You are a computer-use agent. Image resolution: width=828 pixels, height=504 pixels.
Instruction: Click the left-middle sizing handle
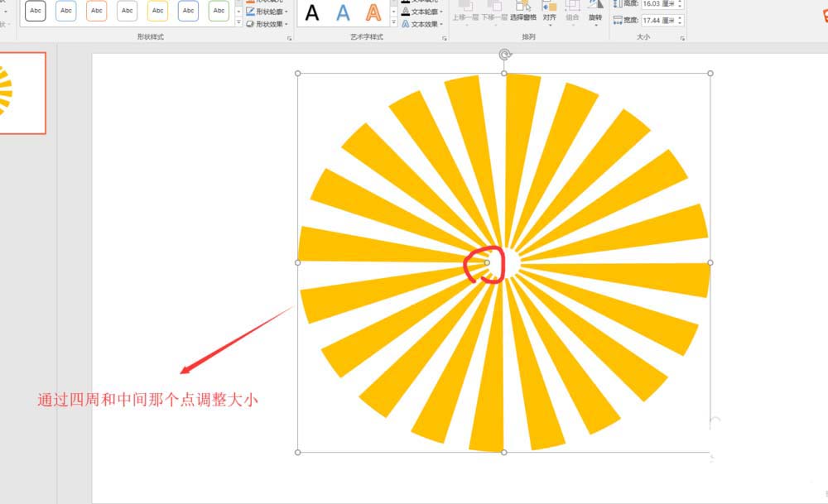298,262
